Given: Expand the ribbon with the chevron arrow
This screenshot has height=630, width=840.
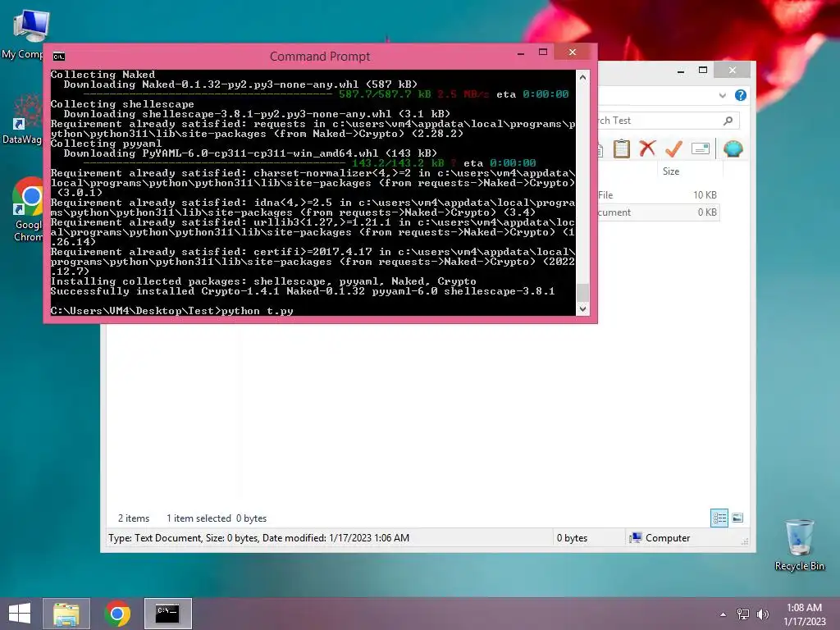Looking at the screenshot, I should (722, 95).
